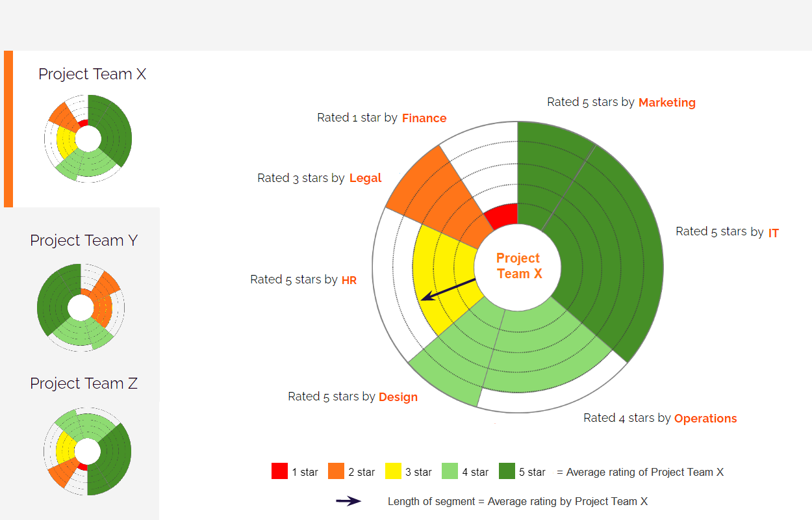This screenshot has width=812, height=520.
Task: Click the Project Team X heading
Action: pos(92,74)
